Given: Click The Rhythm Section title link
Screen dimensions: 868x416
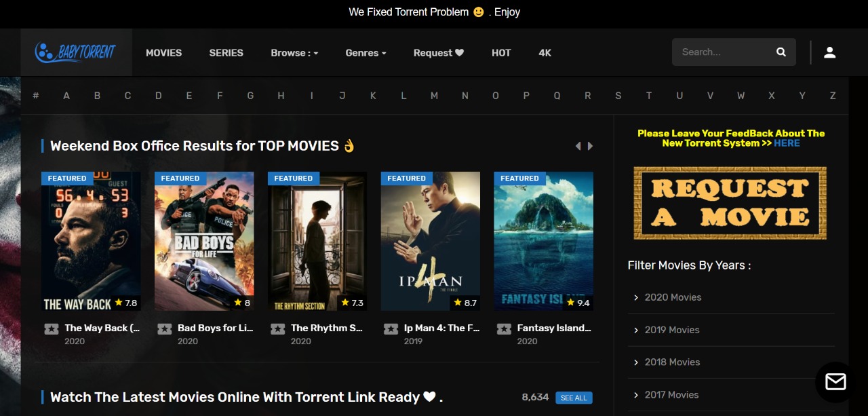Looking at the screenshot, I should pos(328,328).
